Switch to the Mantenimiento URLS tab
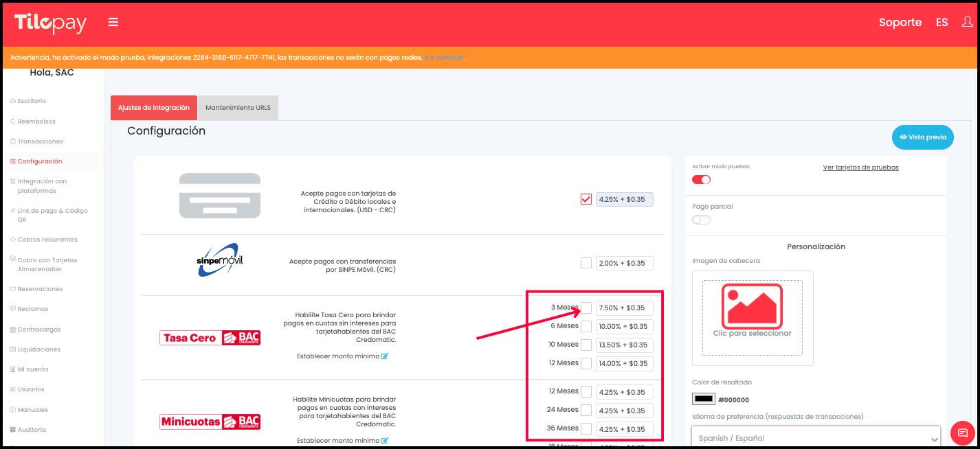Image resolution: width=980 pixels, height=449 pixels. pos(238,108)
